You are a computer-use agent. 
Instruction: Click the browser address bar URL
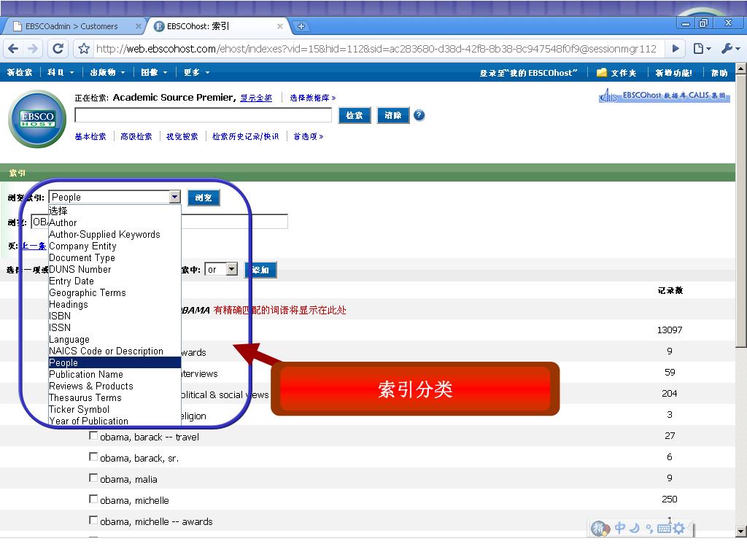coord(376,49)
